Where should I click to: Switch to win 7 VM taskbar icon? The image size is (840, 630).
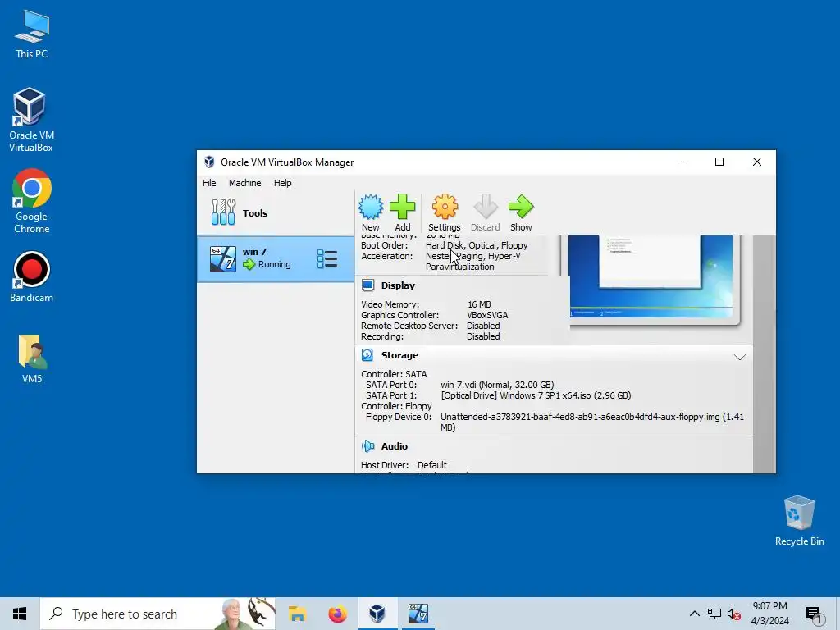point(418,614)
